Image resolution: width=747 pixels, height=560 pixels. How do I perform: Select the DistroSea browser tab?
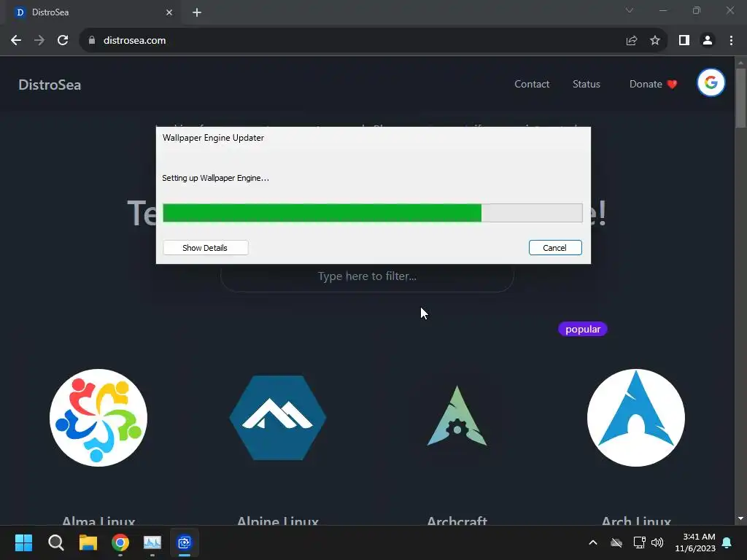click(93, 12)
